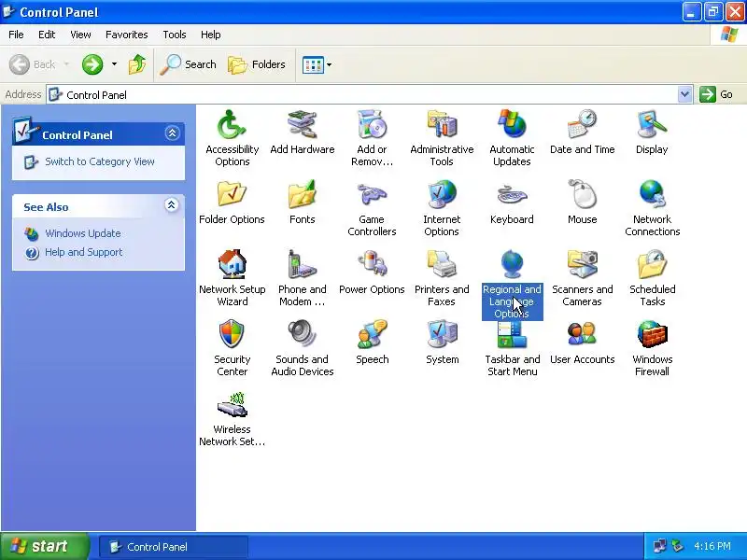Click the Start button
This screenshot has height=560, width=747.
(x=45, y=546)
